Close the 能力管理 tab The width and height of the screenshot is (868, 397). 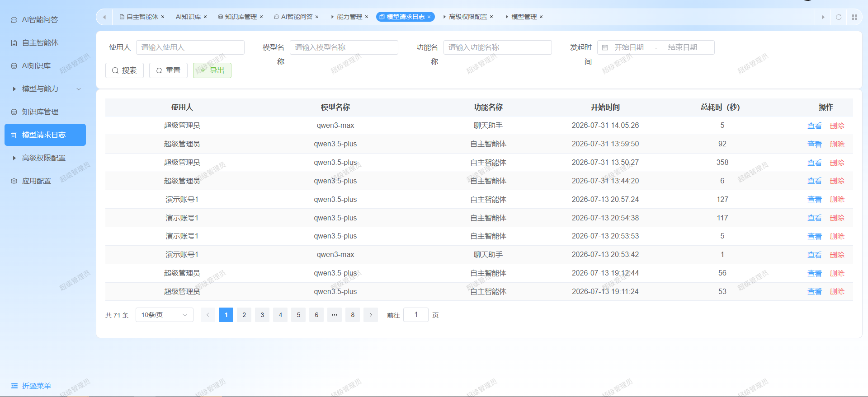367,17
